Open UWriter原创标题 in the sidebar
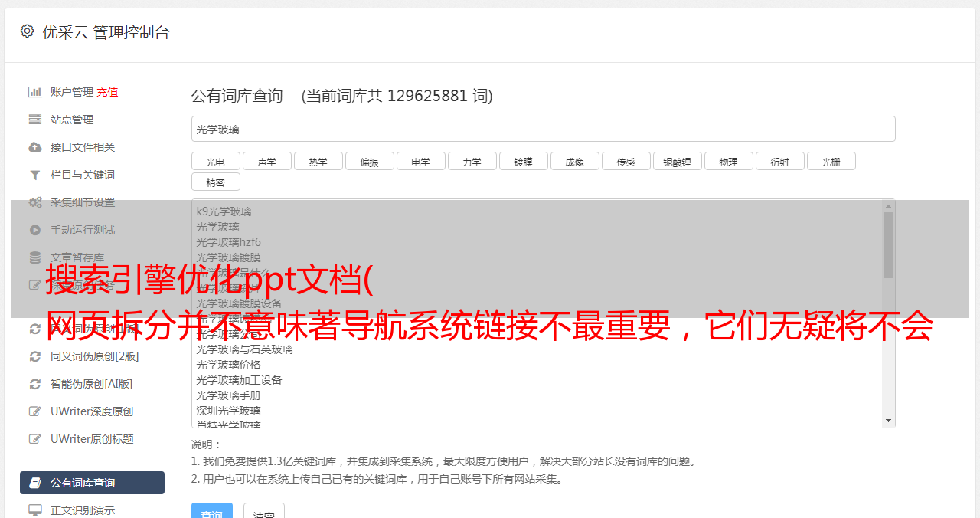Viewport: 980px width, 518px height. [x=92, y=439]
